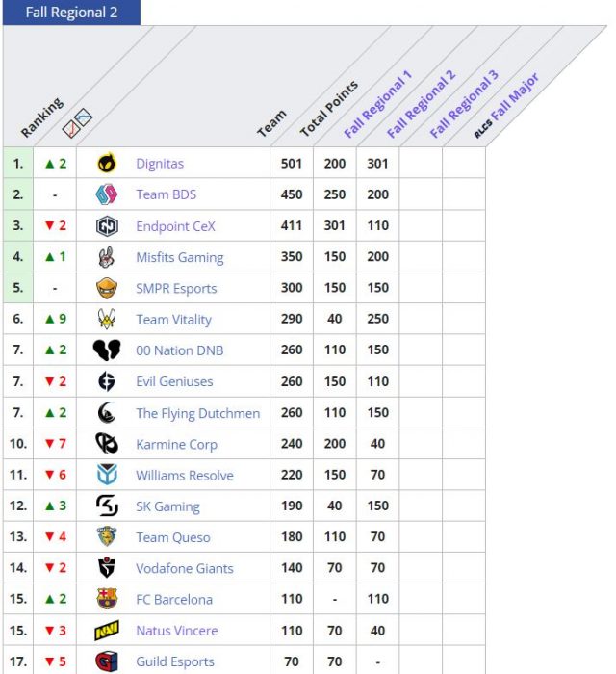Open the Fall Regional 3 column link
This screenshot has width=616, height=674.
(464, 104)
